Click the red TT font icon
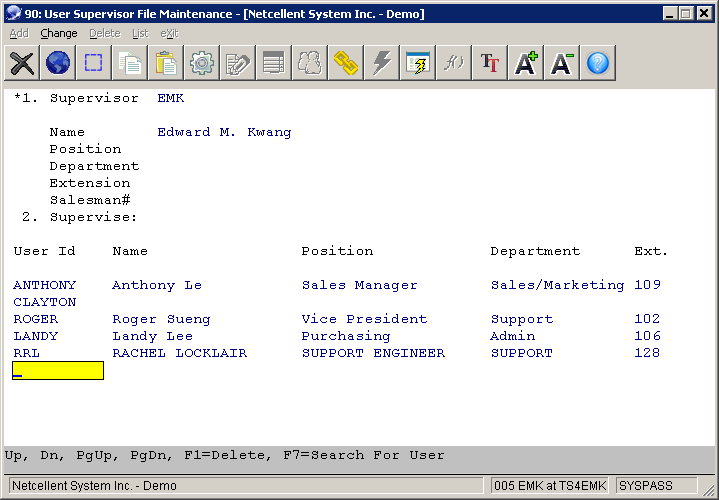This screenshot has height=500, width=719. click(x=490, y=63)
